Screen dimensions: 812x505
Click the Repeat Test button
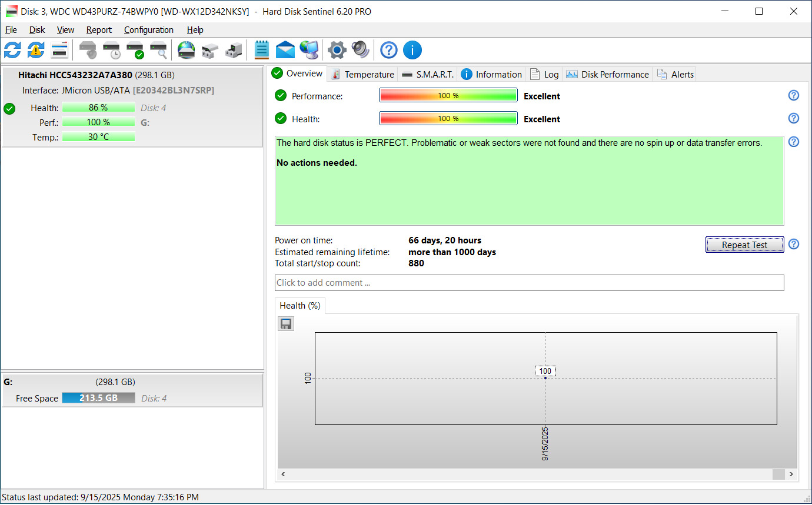coord(744,245)
